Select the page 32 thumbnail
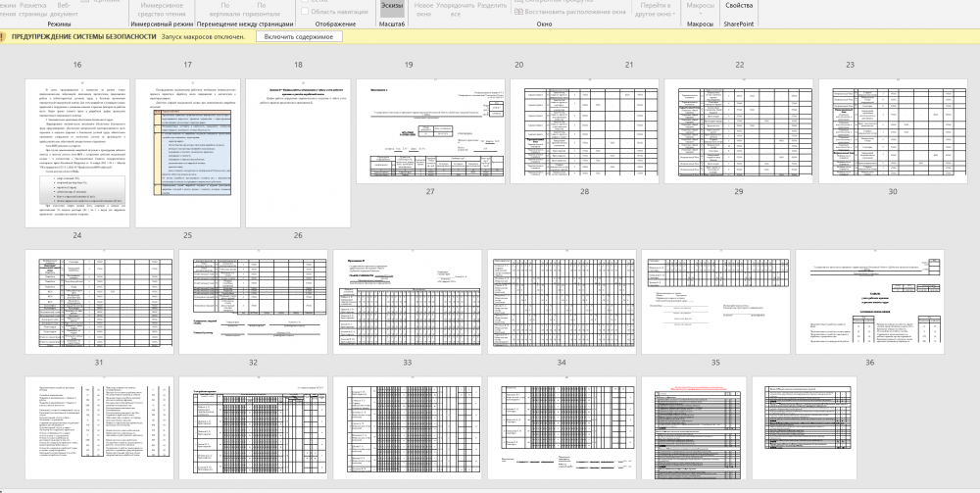The height and width of the screenshot is (493, 980). 253,302
